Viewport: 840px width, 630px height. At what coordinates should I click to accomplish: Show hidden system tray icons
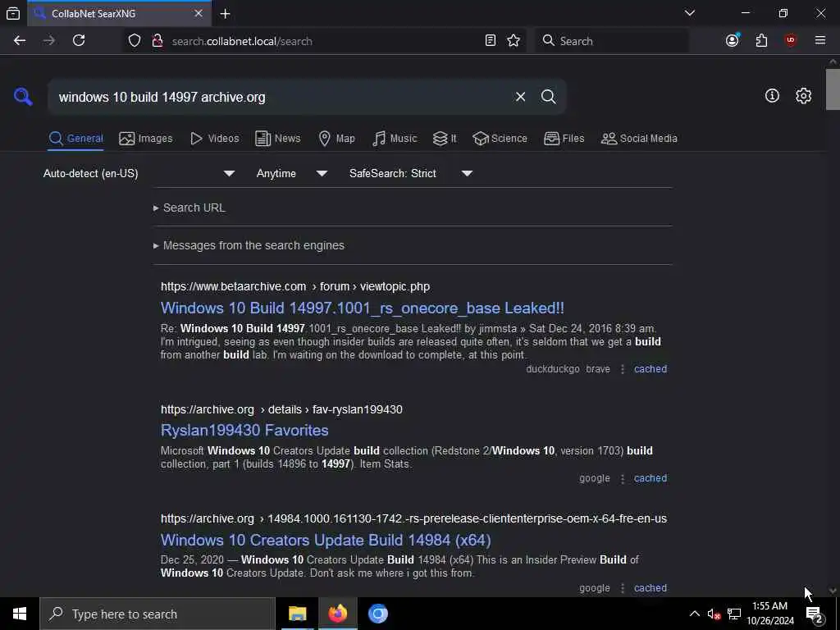click(694, 614)
